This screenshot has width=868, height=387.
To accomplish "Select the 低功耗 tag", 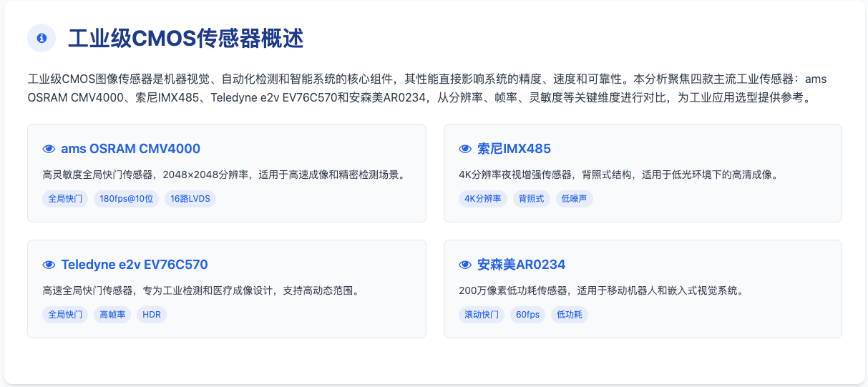I will click(x=570, y=315).
